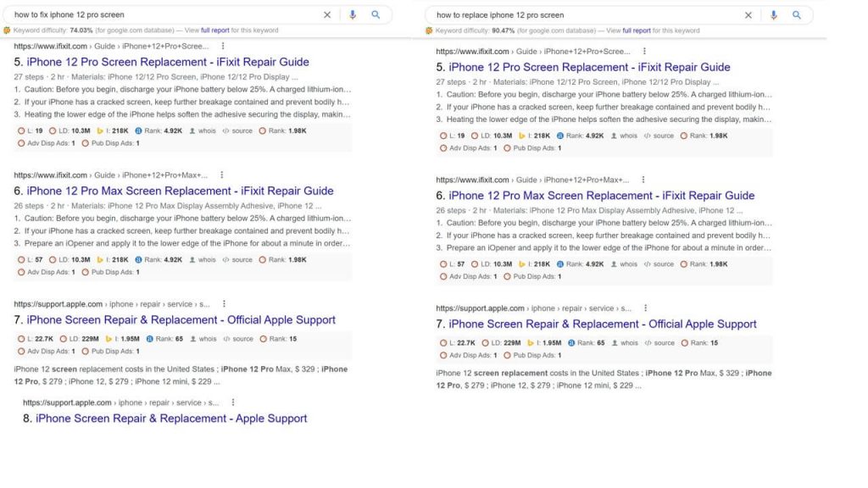Click the L: 19 metric in left result 5
This screenshot has height=488, width=868.
pyautogui.click(x=31, y=131)
